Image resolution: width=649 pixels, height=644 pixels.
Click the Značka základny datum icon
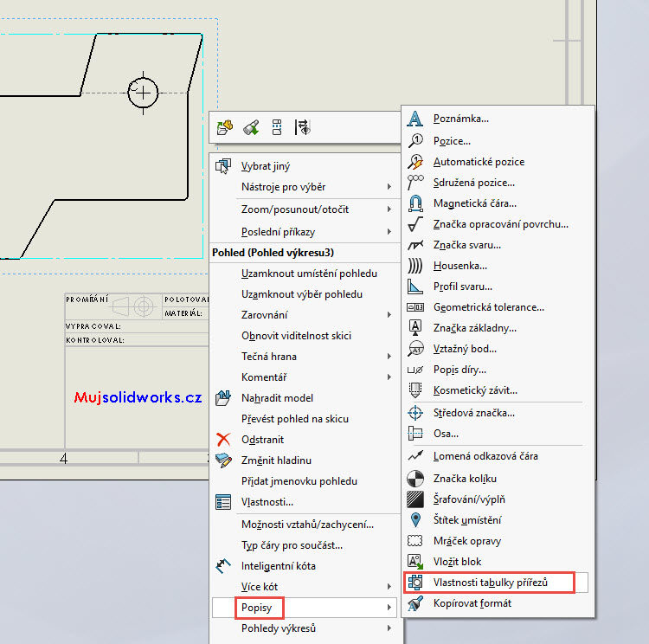(x=415, y=328)
